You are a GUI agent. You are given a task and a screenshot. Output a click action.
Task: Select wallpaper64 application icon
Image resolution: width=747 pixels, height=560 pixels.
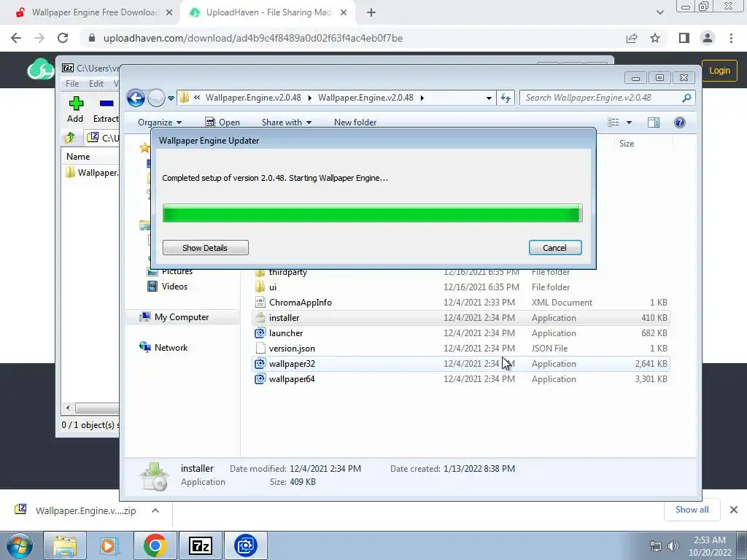260,379
